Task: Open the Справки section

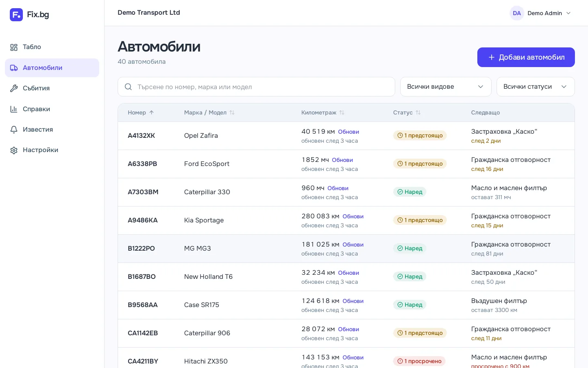Action: click(x=52, y=109)
